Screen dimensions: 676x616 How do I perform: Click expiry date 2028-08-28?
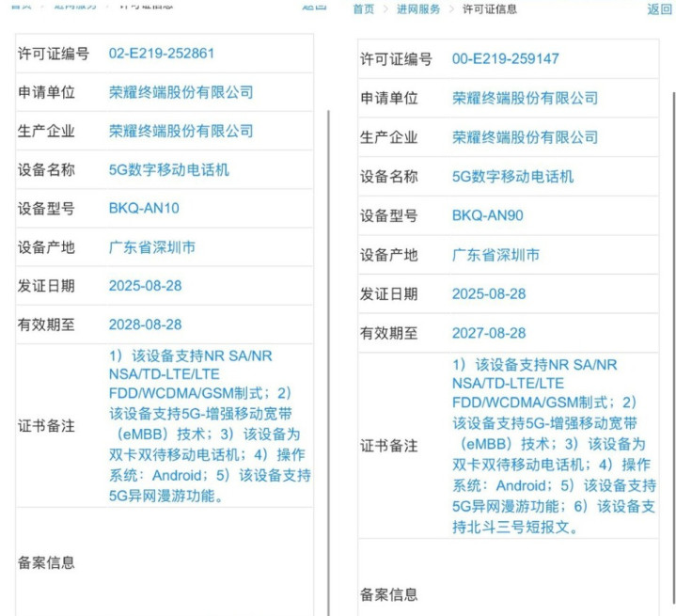[146, 324]
